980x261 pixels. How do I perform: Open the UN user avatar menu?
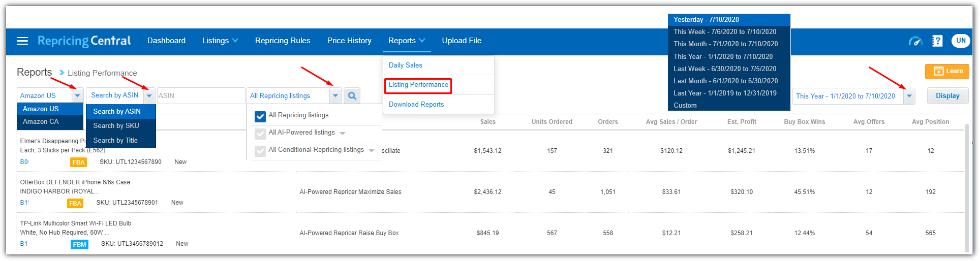click(x=961, y=41)
